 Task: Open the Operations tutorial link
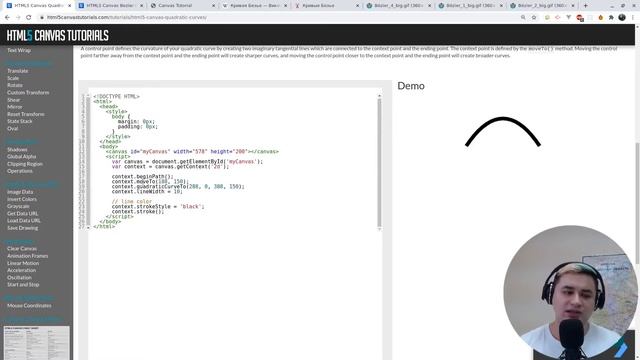(20, 171)
